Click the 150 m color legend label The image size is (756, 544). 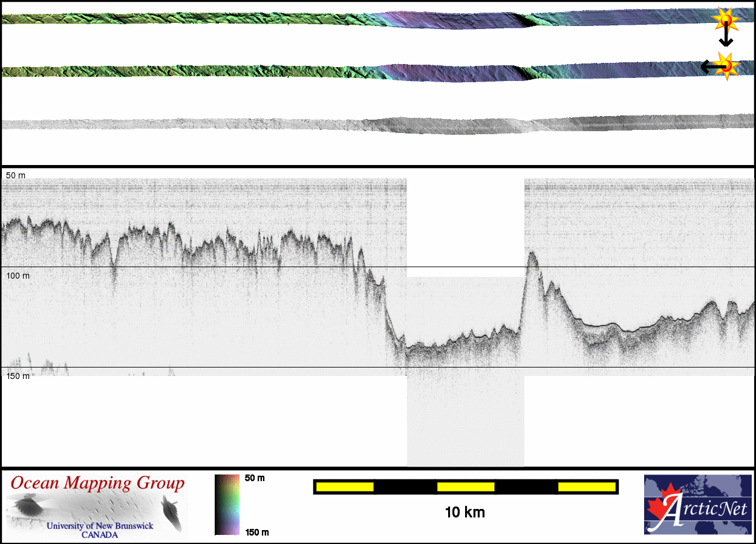pyautogui.click(x=256, y=532)
